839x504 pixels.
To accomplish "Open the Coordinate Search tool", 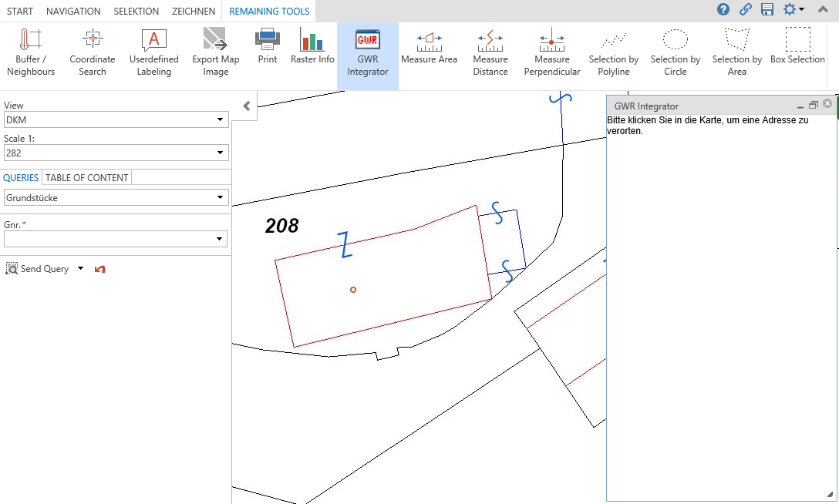I will coord(92,50).
